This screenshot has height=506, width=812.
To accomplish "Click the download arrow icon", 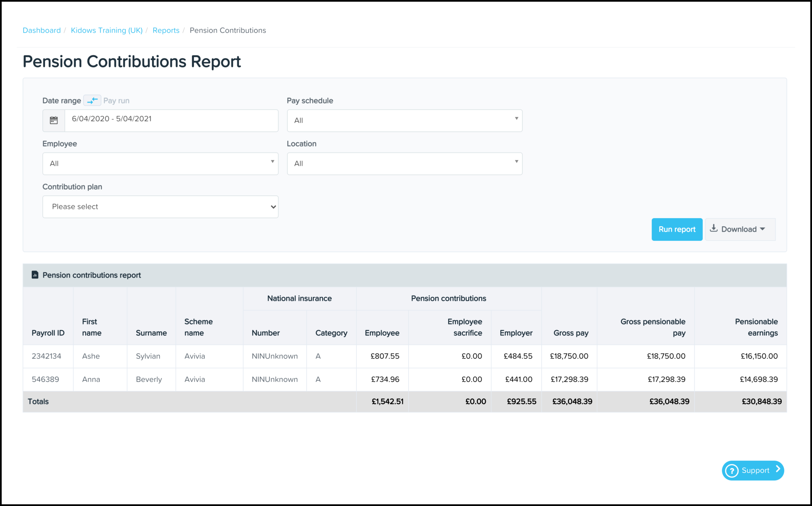I will tap(713, 229).
